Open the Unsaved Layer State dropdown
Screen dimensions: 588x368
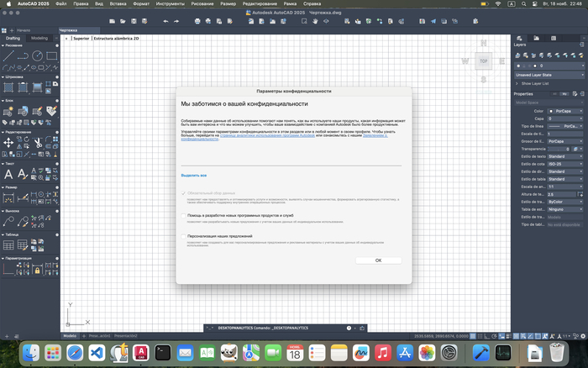click(x=549, y=75)
